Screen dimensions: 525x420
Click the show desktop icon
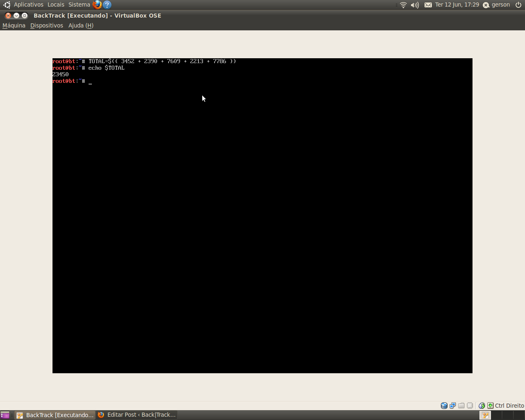(5, 415)
